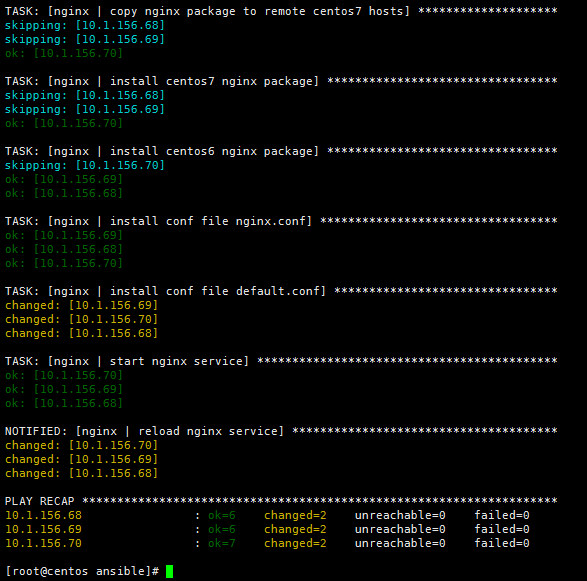
Task: Click changed=2 for host 10.1.156.68
Action: [295, 515]
